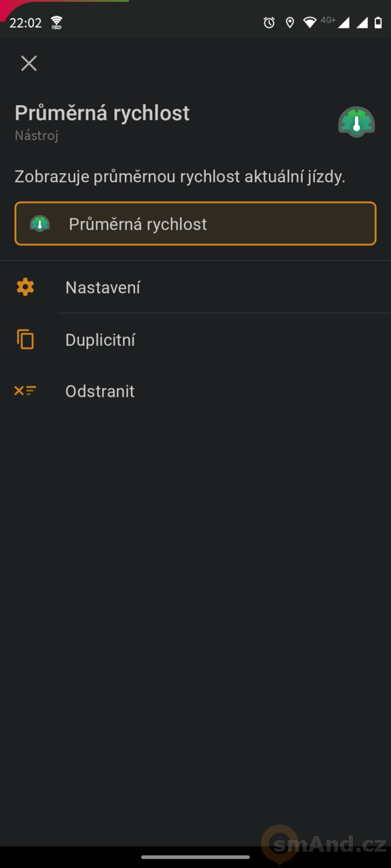
Task: Tap the alarm clock status icon
Action: [269, 22]
